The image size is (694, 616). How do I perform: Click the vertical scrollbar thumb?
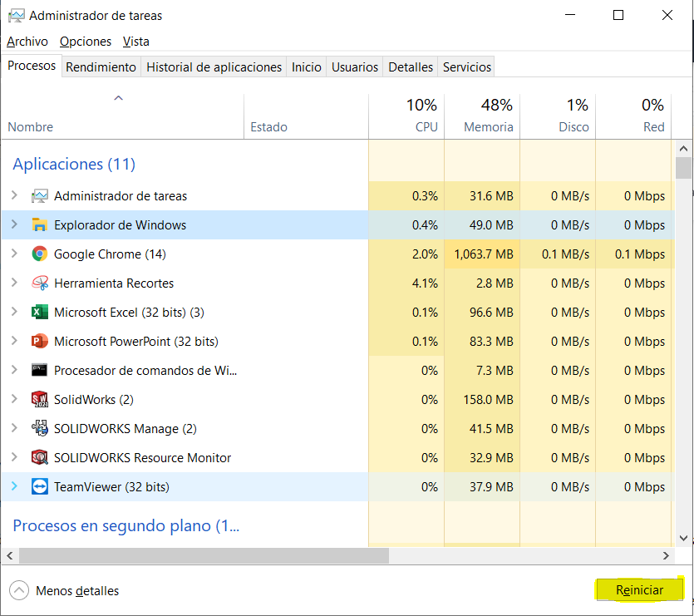tap(683, 168)
